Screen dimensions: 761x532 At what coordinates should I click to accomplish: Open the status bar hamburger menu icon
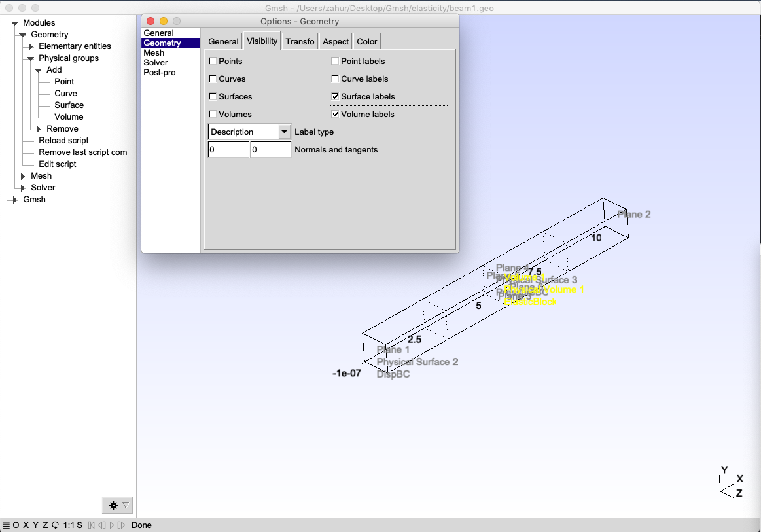[x=6, y=525]
